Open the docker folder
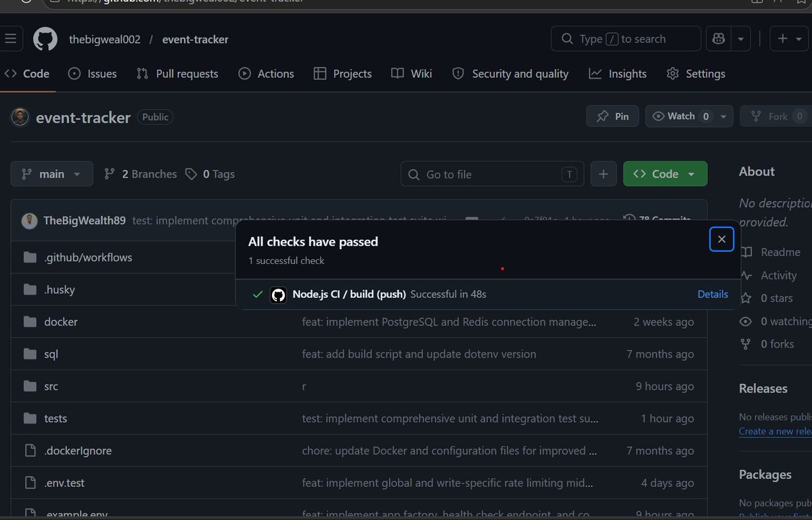Screen dimensions: 812x520 pos(61,322)
